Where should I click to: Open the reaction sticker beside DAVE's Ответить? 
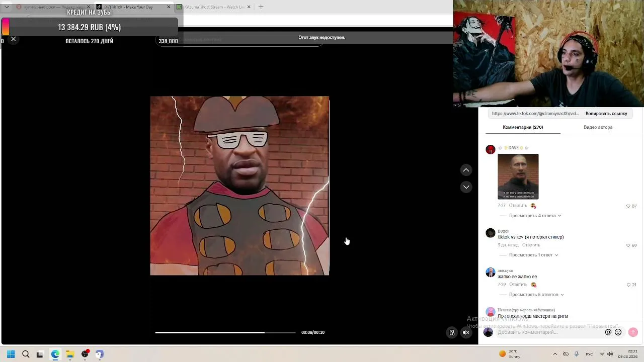click(x=533, y=206)
